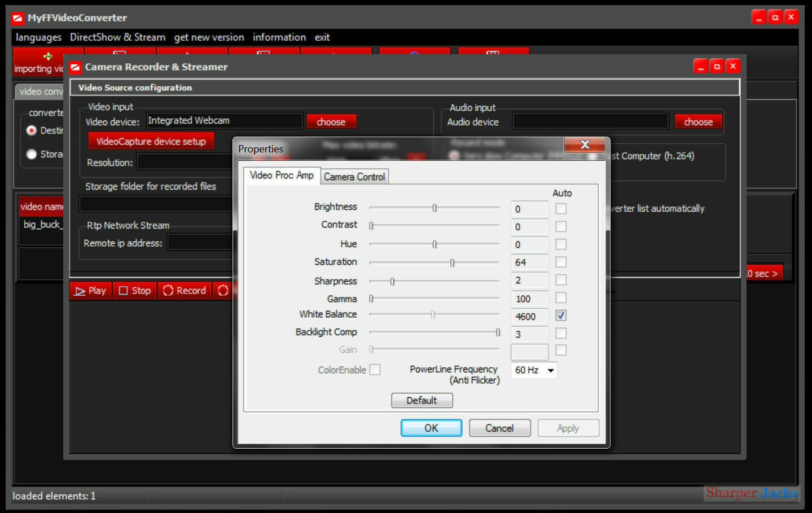Viewport: 812px width, 513px height.
Task: Close the Properties dialog with X button
Action: coord(585,144)
